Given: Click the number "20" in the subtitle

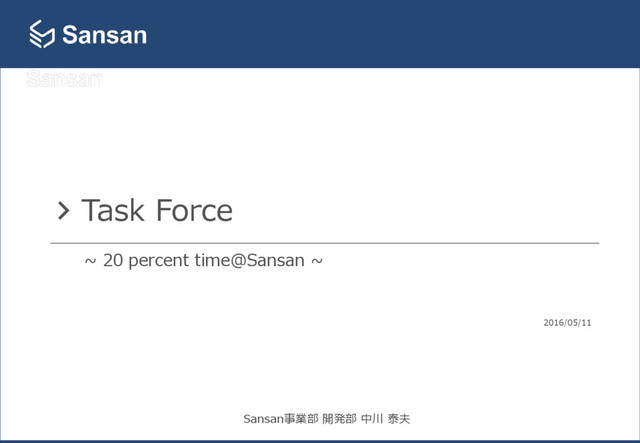Looking at the screenshot, I should point(113,260).
